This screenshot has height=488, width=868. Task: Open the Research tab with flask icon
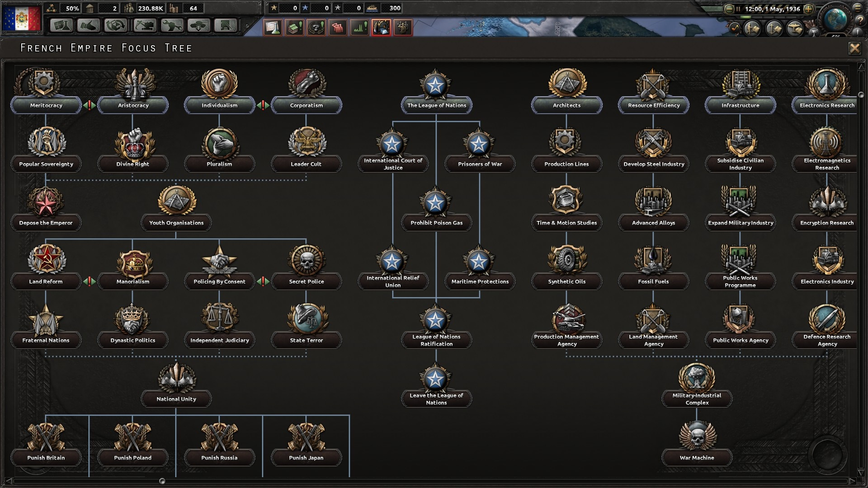coord(61,25)
